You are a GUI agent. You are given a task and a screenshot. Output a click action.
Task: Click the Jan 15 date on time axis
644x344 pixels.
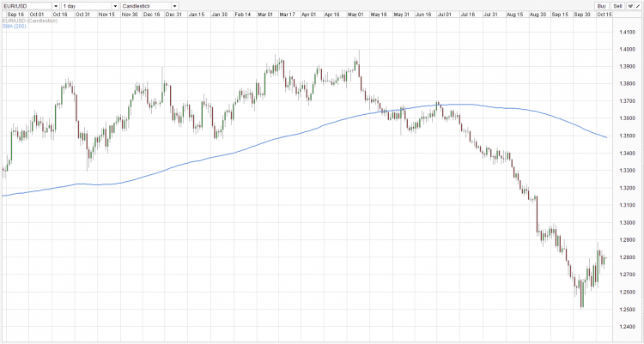[196, 15]
